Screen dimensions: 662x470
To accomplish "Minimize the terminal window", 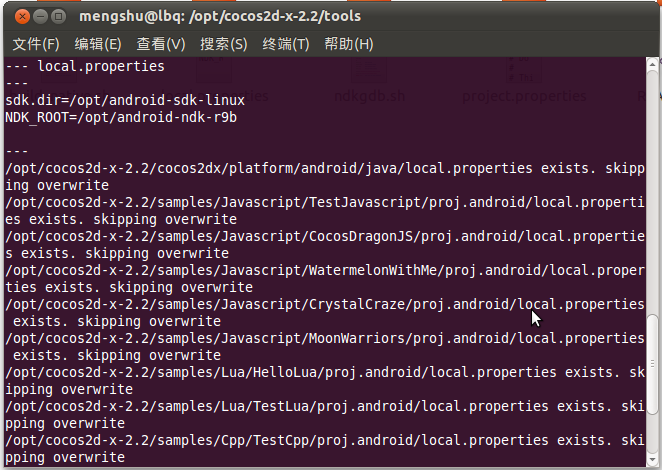I will pyautogui.click(x=40, y=17).
